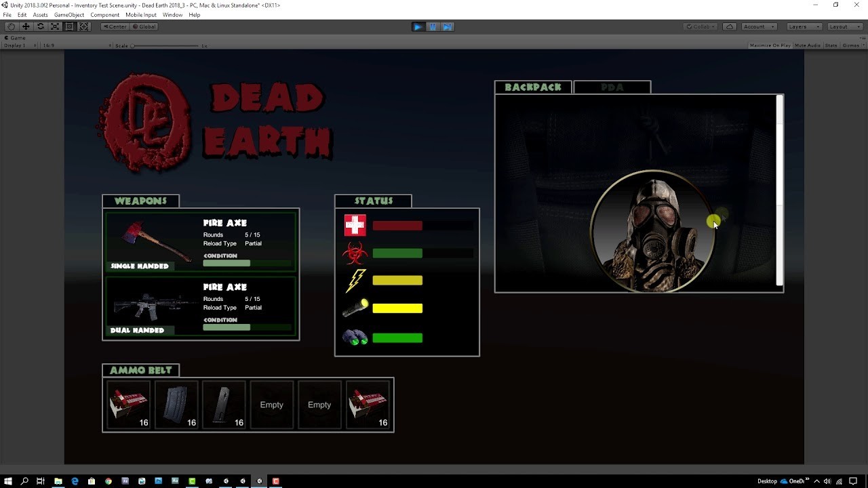868x488 pixels.
Task: Select the Hand tool in Unity toolbar
Action: pos(11,26)
